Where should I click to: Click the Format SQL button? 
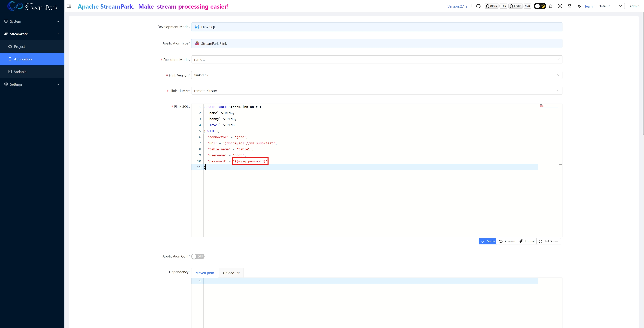pyautogui.click(x=527, y=241)
